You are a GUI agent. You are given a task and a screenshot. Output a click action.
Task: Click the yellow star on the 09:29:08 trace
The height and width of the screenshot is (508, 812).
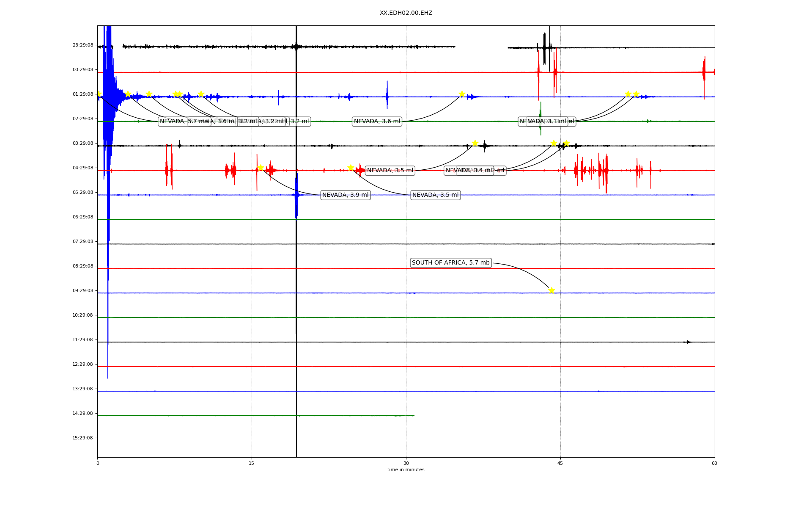[551, 290]
